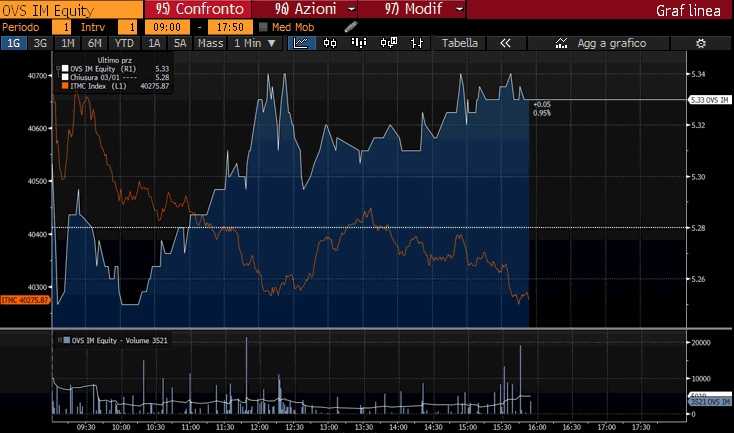Click the 12:00 time axis label
The height and width of the screenshot is (433, 734).
(259, 427)
